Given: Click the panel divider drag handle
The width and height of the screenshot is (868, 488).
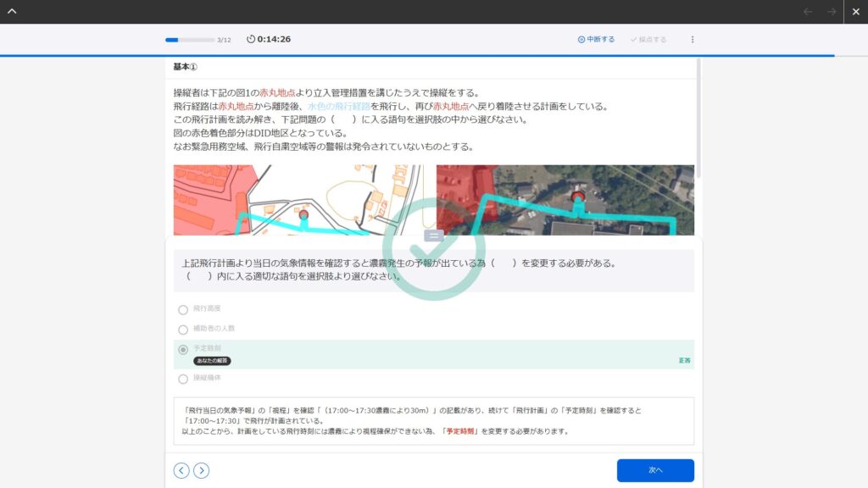Looking at the screenshot, I should [x=433, y=236].
